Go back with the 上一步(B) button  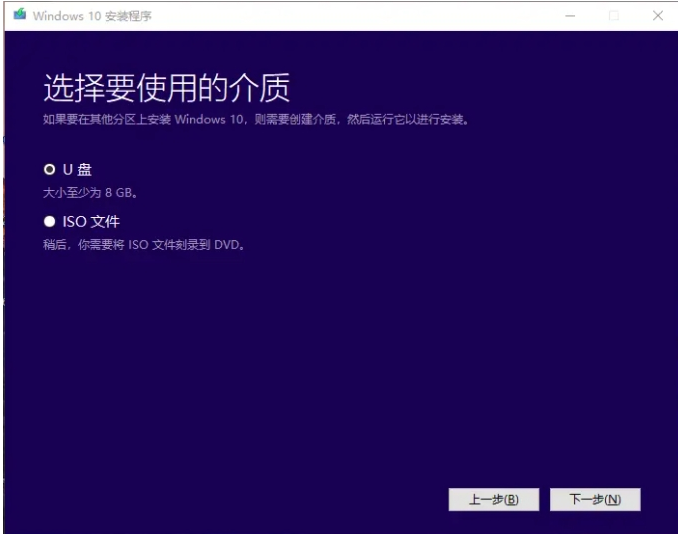point(494,499)
